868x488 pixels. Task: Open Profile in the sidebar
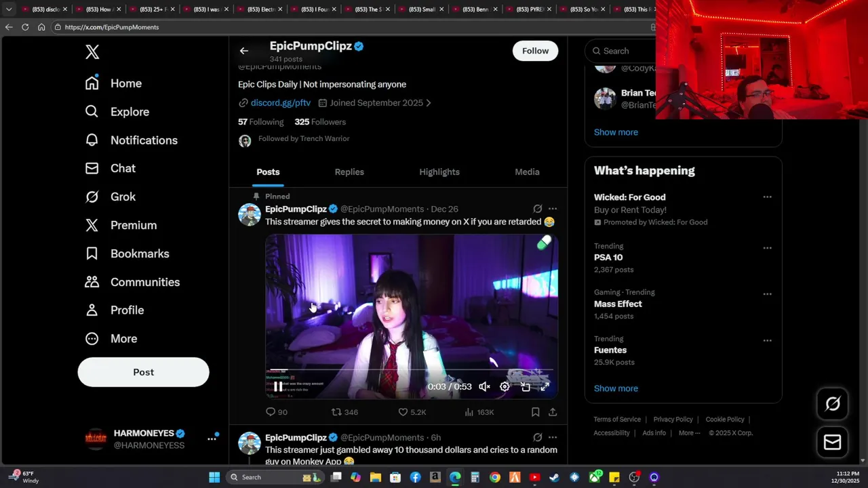click(114, 310)
